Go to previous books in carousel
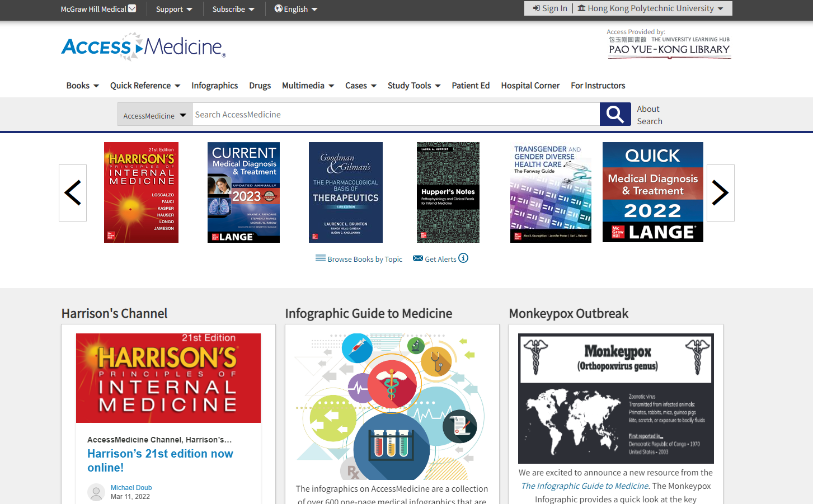Image resolution: width=813 pixels, height=504 pixels. point(73,193)
